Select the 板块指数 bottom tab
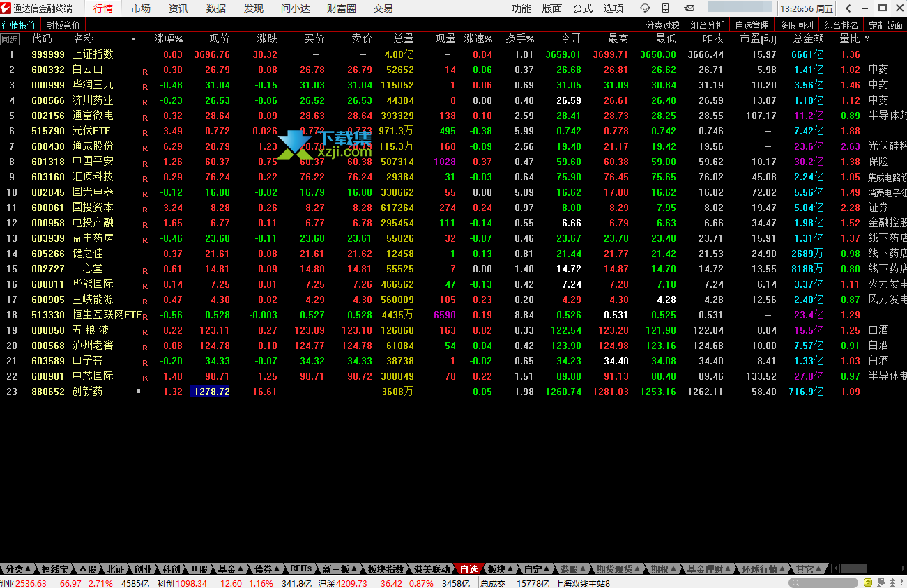This screenshot has width=907, height=588. pos(386,568)
